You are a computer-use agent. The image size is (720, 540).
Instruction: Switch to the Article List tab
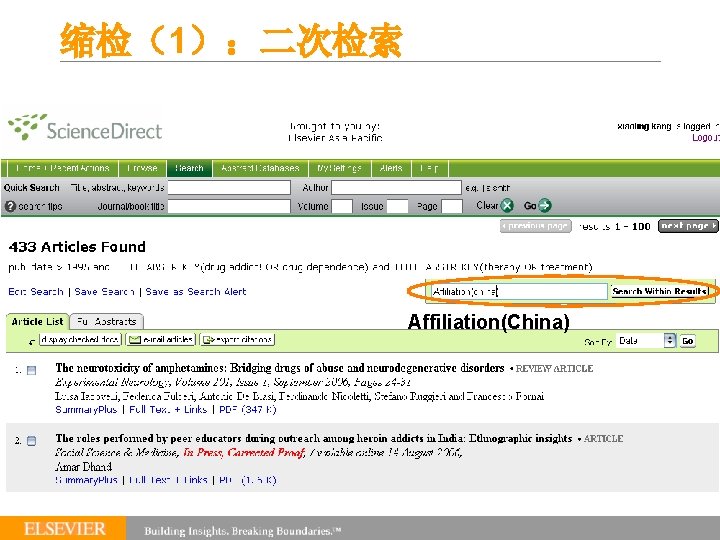click(37, 321)
